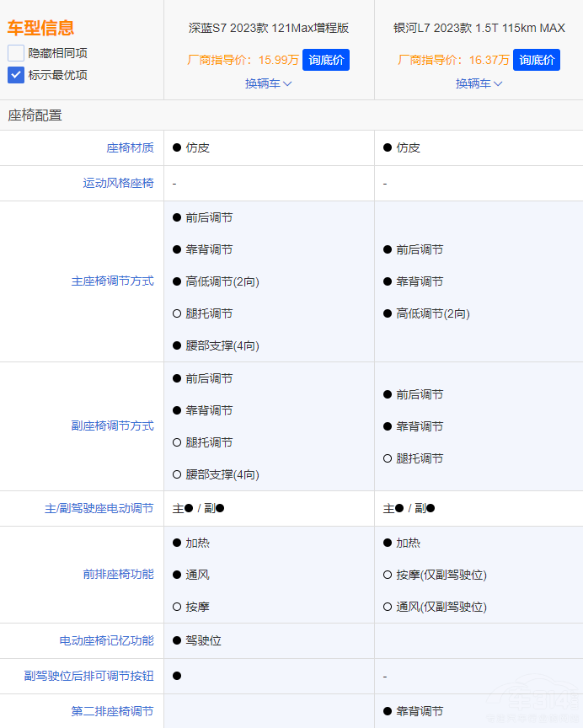Open 换辆车 dropdown under 深蓝S7
The width and height of the screenshot is (583, 728).
[269, 83]
